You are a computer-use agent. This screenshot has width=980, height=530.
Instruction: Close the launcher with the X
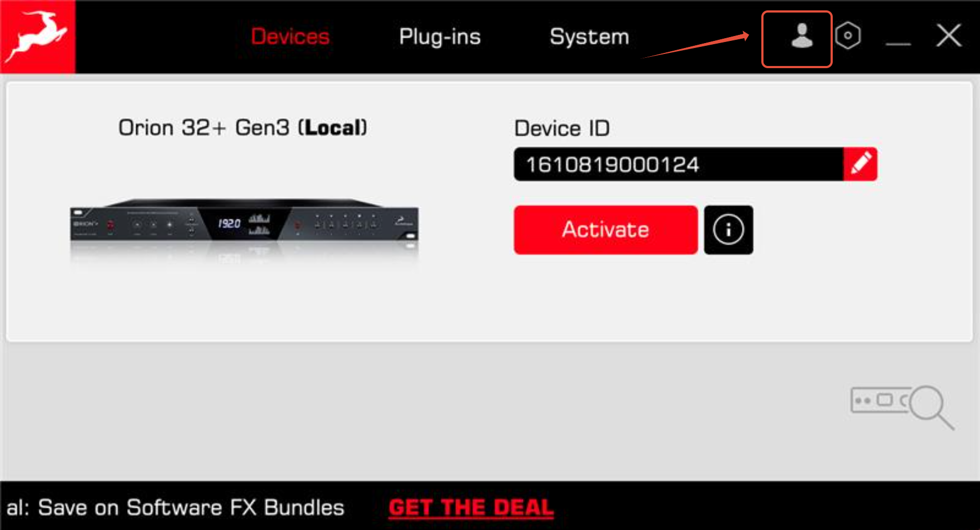949,36
